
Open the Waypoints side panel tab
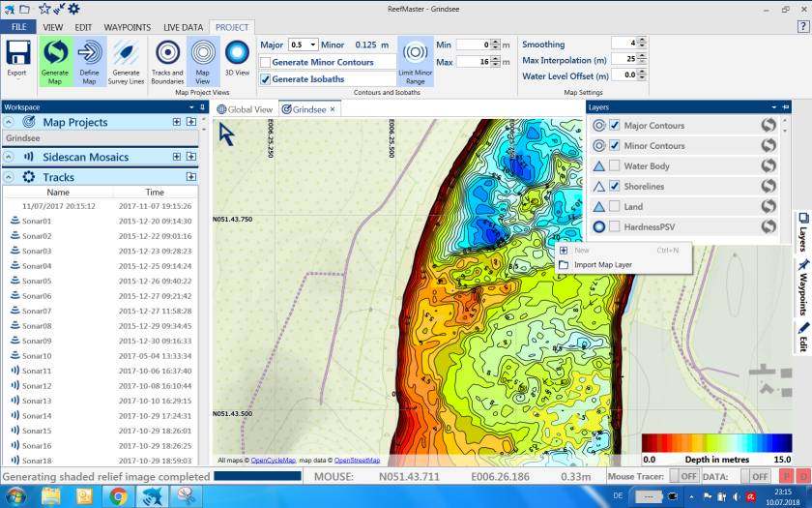802,287
